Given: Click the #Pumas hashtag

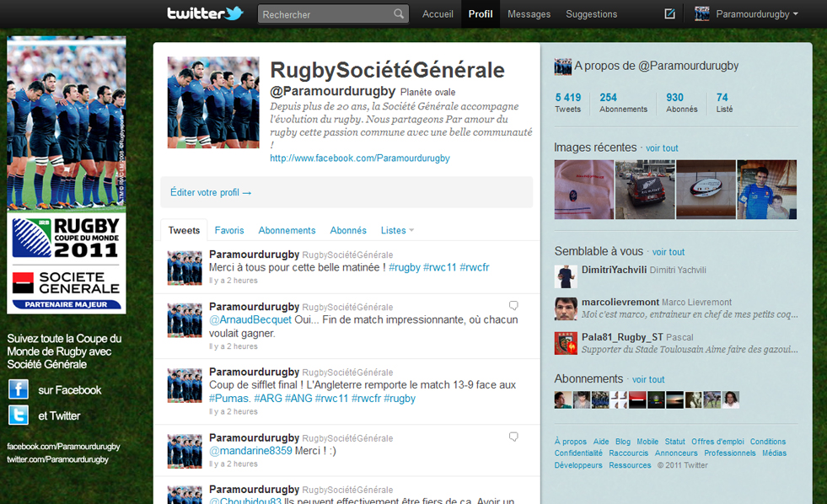Looking at the screenshot, I should click(x=229, y=398).
